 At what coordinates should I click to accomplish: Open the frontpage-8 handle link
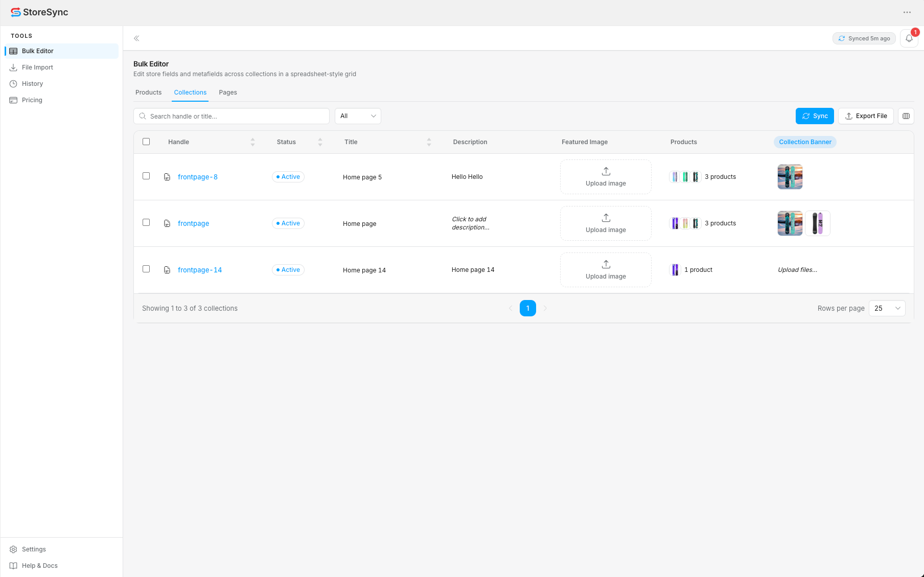198,177
